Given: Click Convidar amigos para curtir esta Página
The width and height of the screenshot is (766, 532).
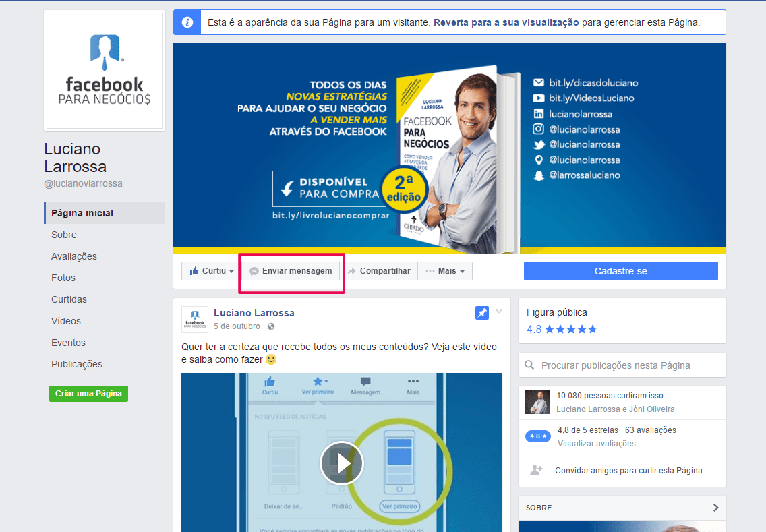Looking at the screenshot, I should [628, 471].
